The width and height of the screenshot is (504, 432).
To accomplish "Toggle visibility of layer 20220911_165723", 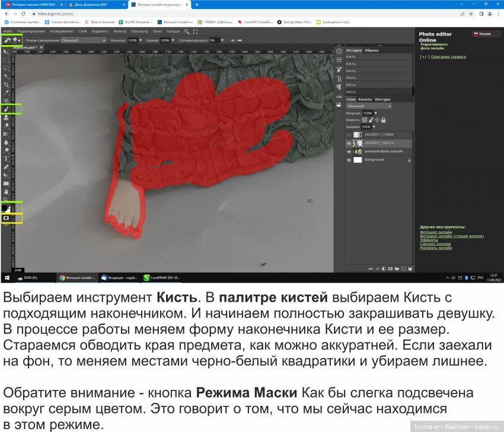I will point(349,143).
